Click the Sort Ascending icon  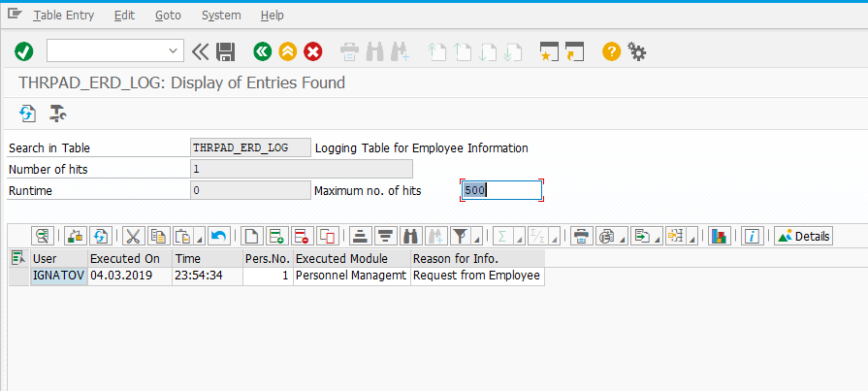click(x=361, y=237)
